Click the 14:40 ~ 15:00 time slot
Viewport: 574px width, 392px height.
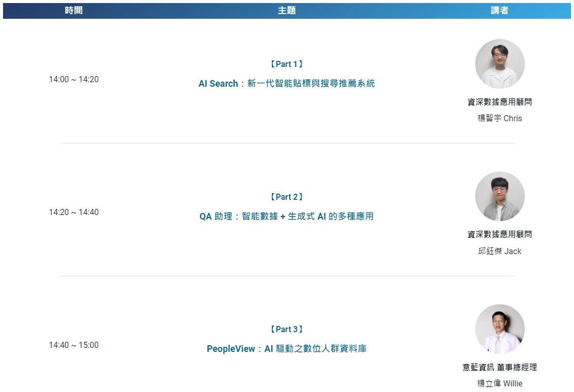pos(74,345)
